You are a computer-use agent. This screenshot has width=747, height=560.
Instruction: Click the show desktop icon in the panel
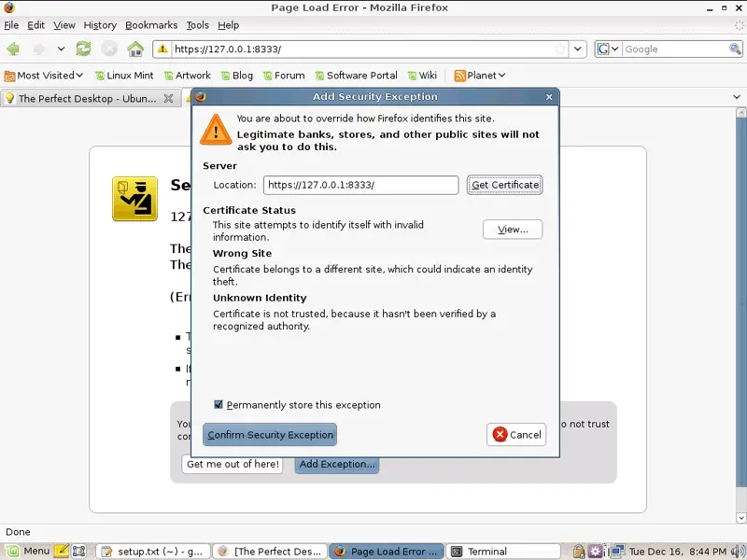(78, 551)
